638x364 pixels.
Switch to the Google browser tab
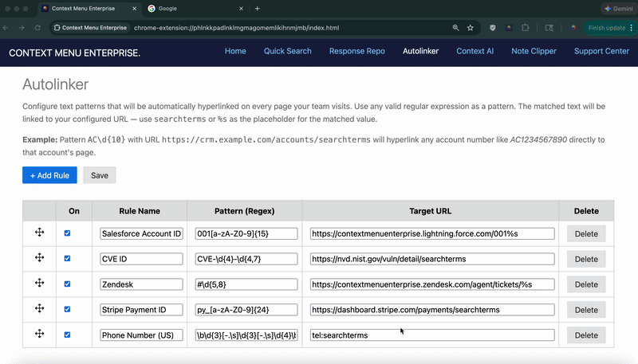point(195,9)
